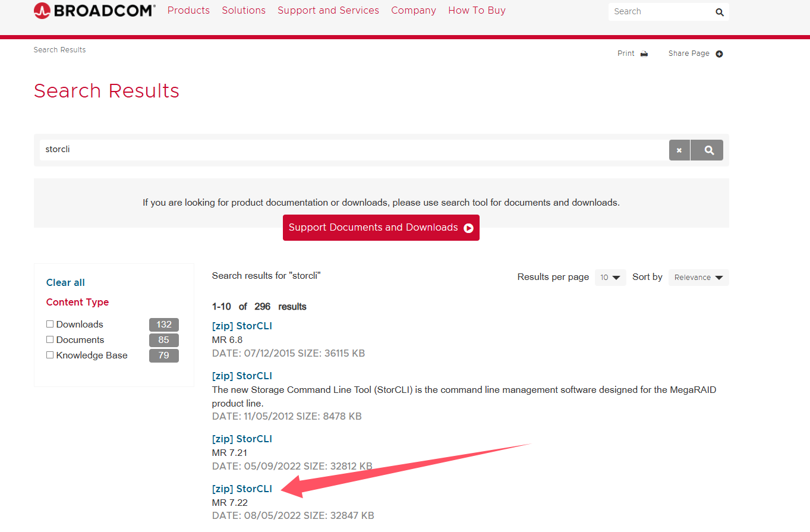The height and width of the screenshot is (532, 810).
Task: Click the 132 Downloads count badge
Action: tap(164, 325)
